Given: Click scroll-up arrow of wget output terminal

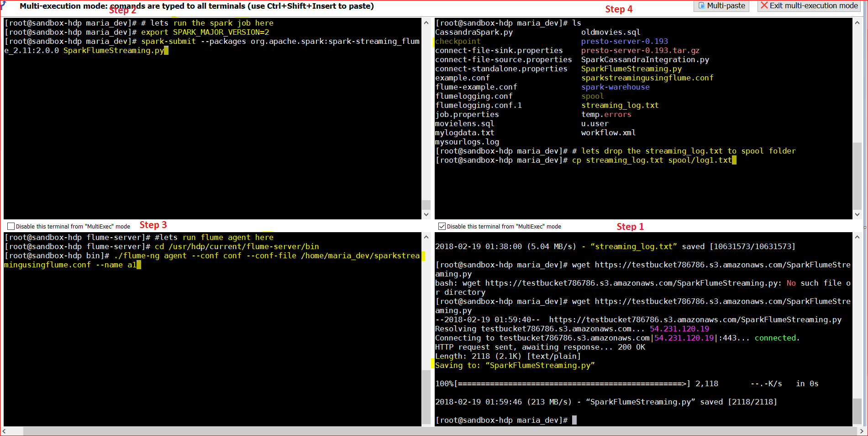Looking at the screenshot, I should click(857, 237).
